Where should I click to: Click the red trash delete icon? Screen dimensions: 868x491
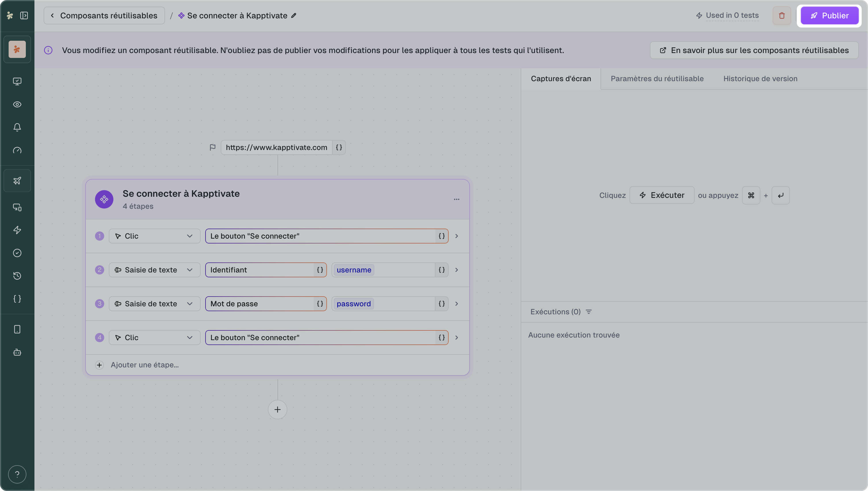coord(782,15)
